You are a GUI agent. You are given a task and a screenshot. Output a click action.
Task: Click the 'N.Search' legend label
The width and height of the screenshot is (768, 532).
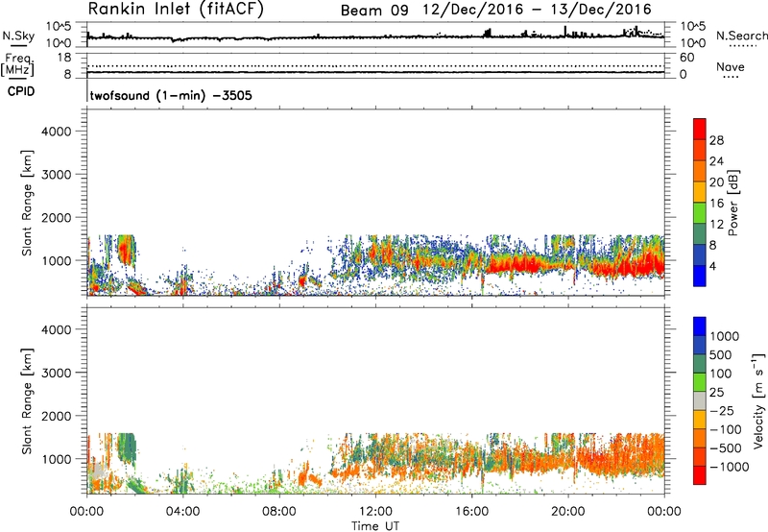click(x=741, y=36)
